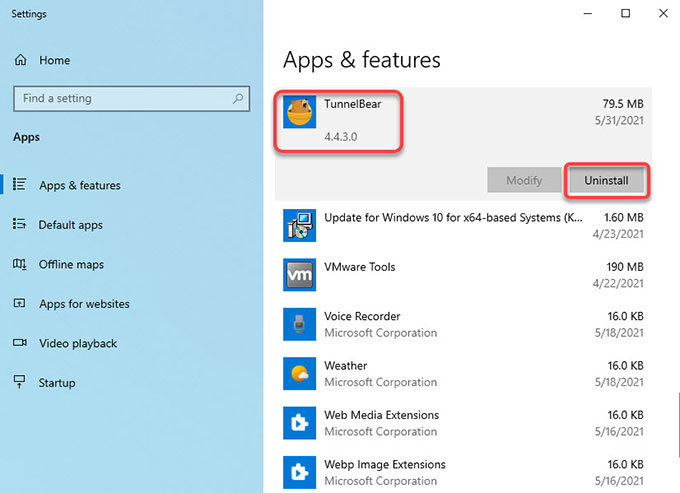Click the Apps & features list icon

click(20, 184)
